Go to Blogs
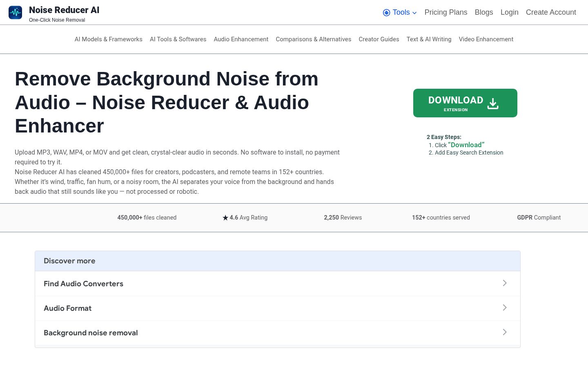This screenshot has height=368, width=588. point(484,12)
